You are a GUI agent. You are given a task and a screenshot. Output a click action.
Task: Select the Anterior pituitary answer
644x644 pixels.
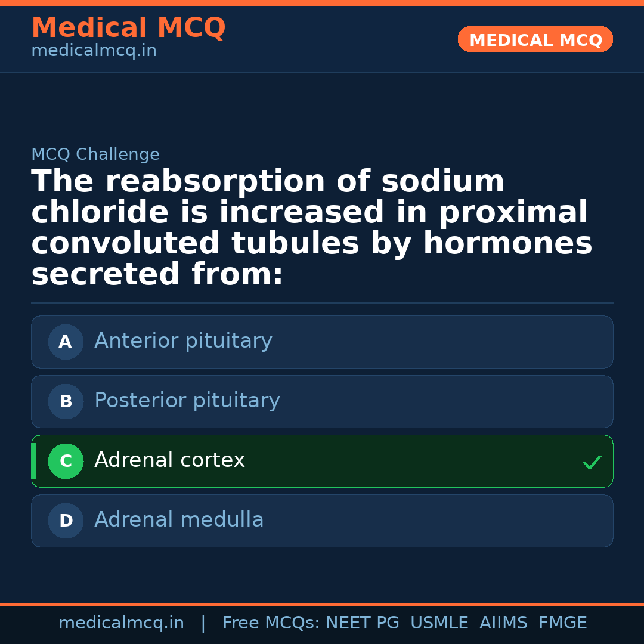click(183, 341)
